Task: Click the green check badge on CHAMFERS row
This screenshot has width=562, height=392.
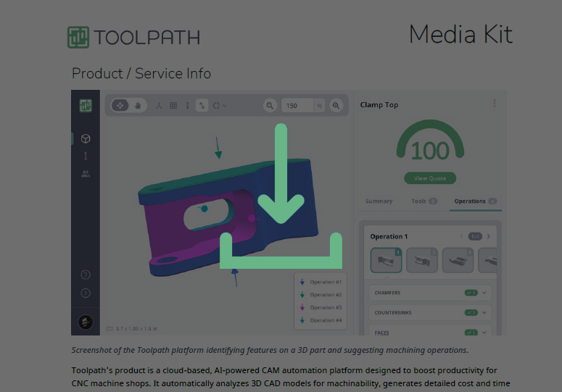Action: 471,293
